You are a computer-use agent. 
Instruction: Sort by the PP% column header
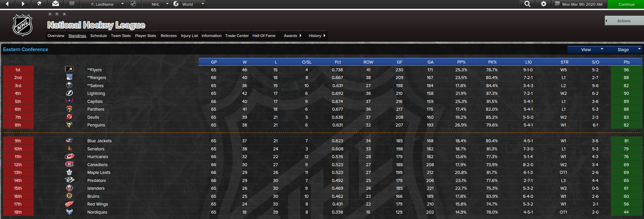point(461,62)
